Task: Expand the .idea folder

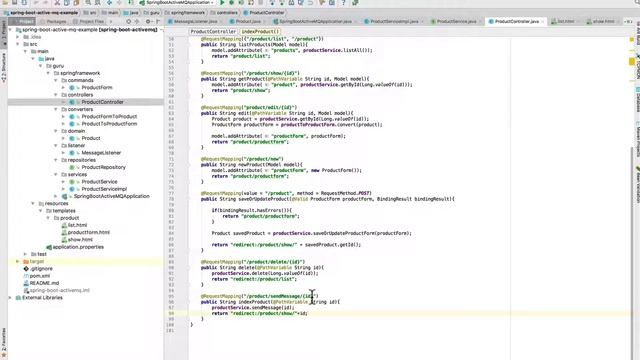Action: click(x=18, y=37)
